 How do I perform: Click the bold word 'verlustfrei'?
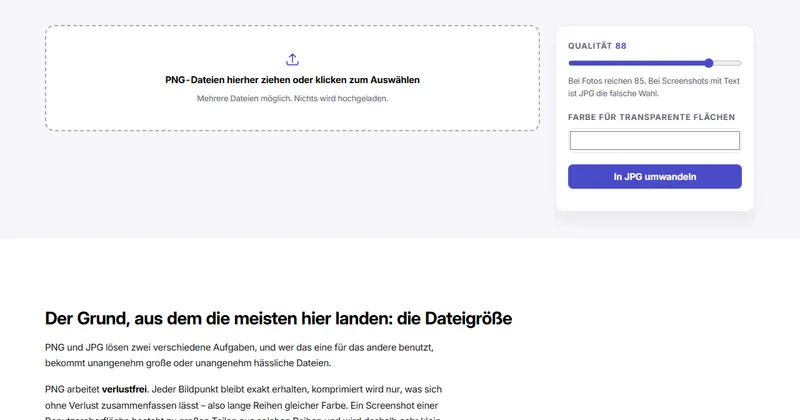coord(124,389)
